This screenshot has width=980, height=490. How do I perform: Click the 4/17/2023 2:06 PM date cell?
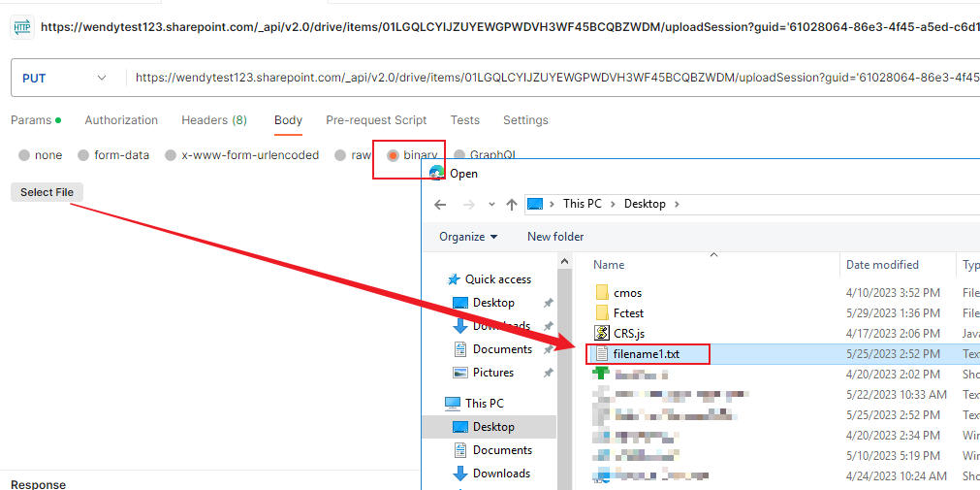point(893,333)
